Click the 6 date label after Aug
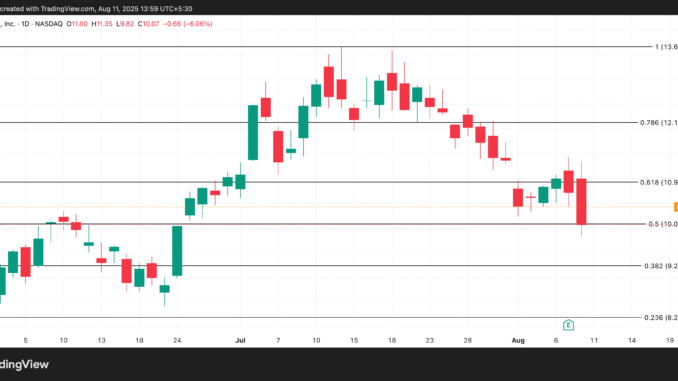Image resolution: width=678 pixels, height=381 pixels. click(556, 340)
